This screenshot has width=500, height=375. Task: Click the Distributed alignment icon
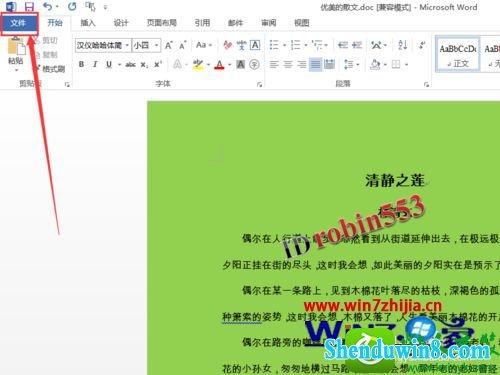(329, 64)
